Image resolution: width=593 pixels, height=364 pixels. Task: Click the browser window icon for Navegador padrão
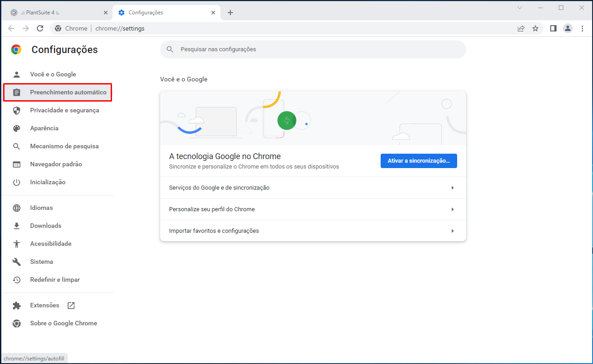17,164
